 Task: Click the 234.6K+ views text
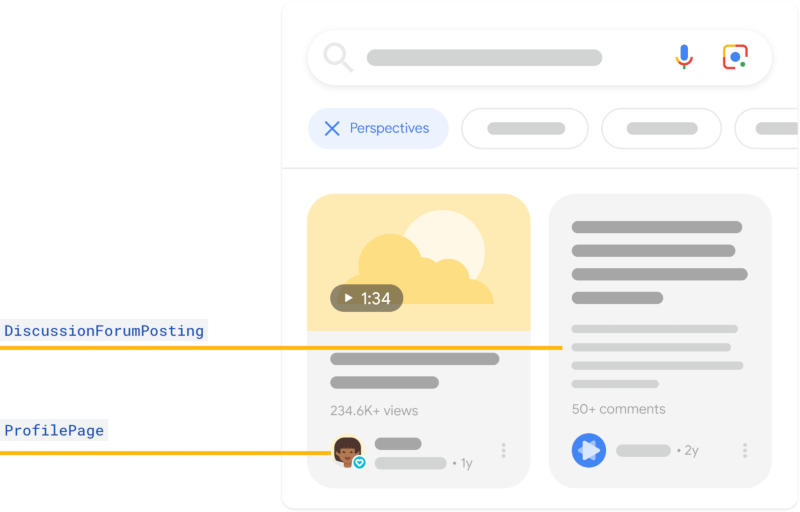click(374, 410)
